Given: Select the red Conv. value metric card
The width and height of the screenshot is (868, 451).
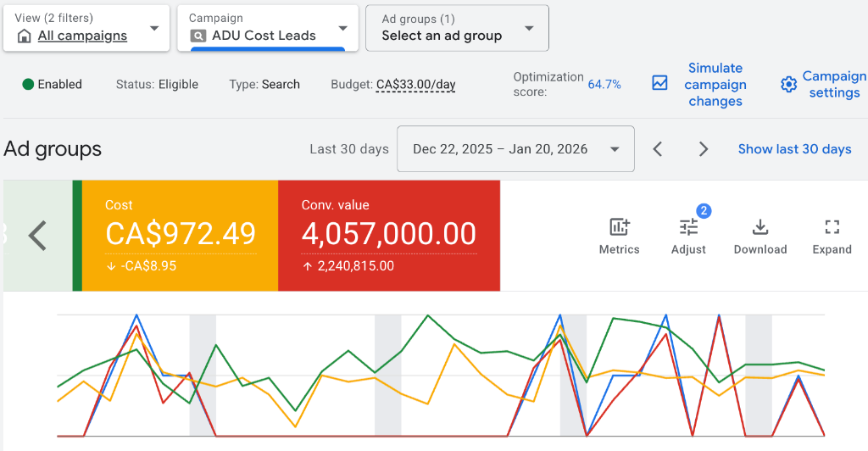Looking at the screenshot, I should (x=388, y=235).
